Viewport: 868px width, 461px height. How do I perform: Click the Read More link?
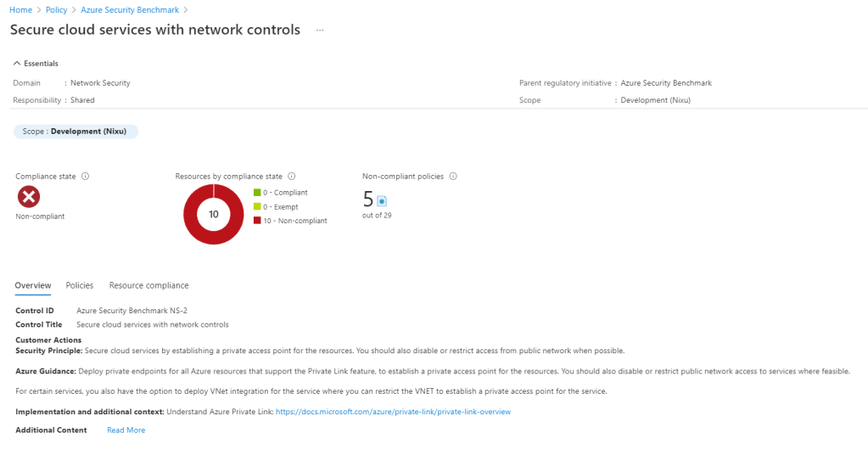[126, 430]
